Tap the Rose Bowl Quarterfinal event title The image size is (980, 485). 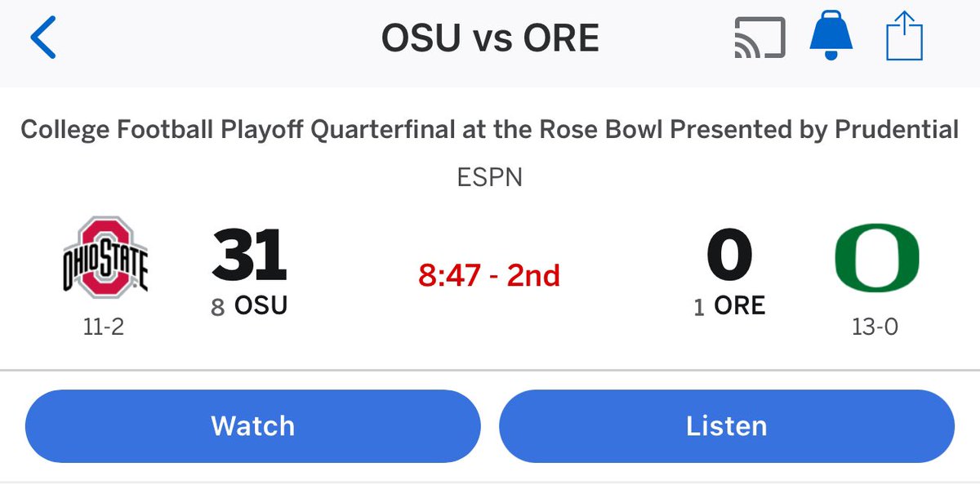[490, 130]
